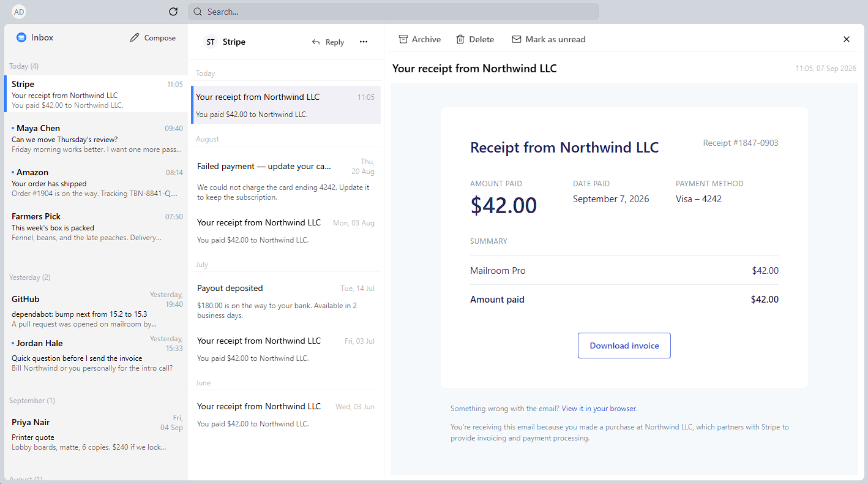Viewport: 868px width, 484px height.
Task: Click the Archive box icon
Action: tap(403, 39)
